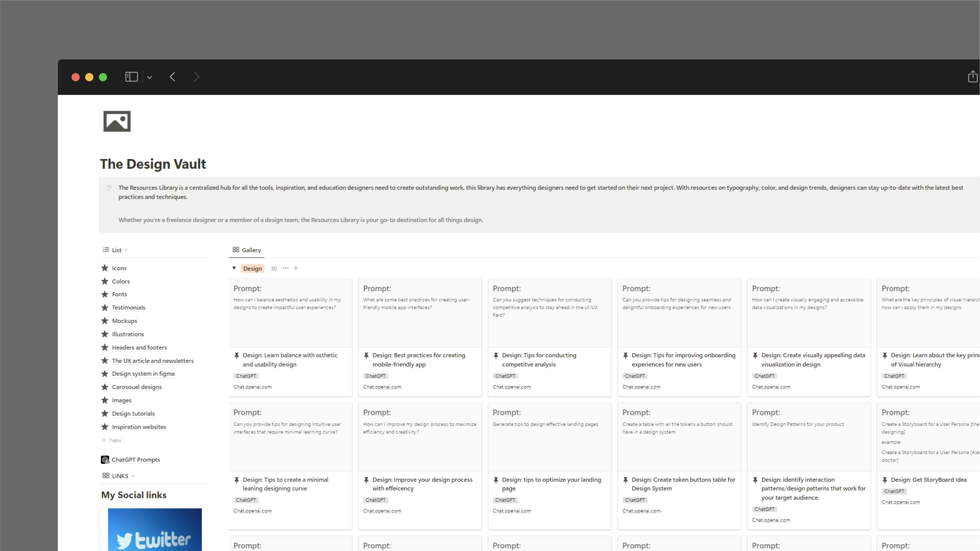Collapse the Design group triangle
Viewport: 980px width, 551px height.
click(234, 268)
